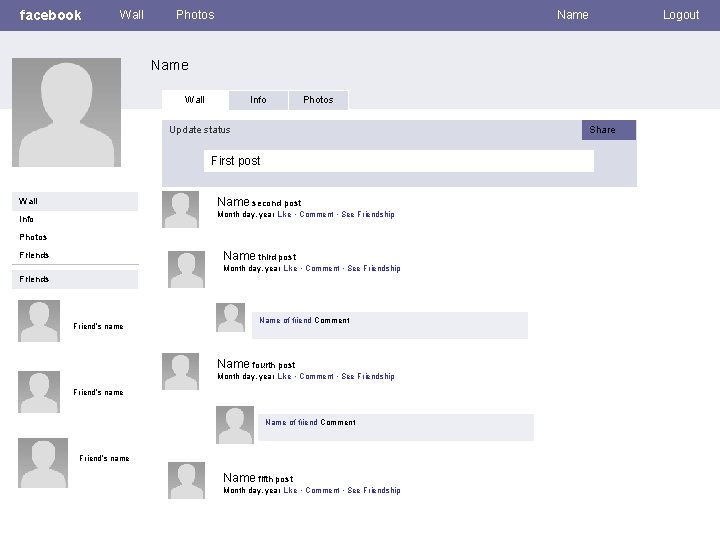Open first friend's avatar in Friends list
Screen dimensions: 720x540
click(x=39, y=321)
